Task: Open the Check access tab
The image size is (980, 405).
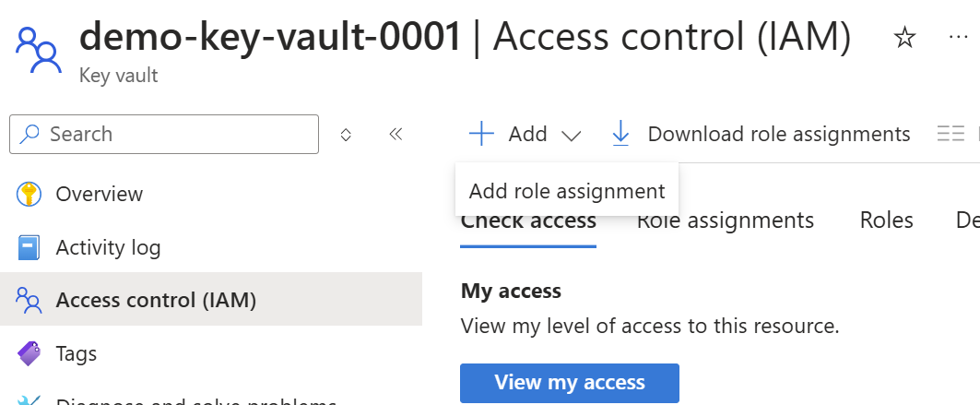Action: (x=528, y=221)
